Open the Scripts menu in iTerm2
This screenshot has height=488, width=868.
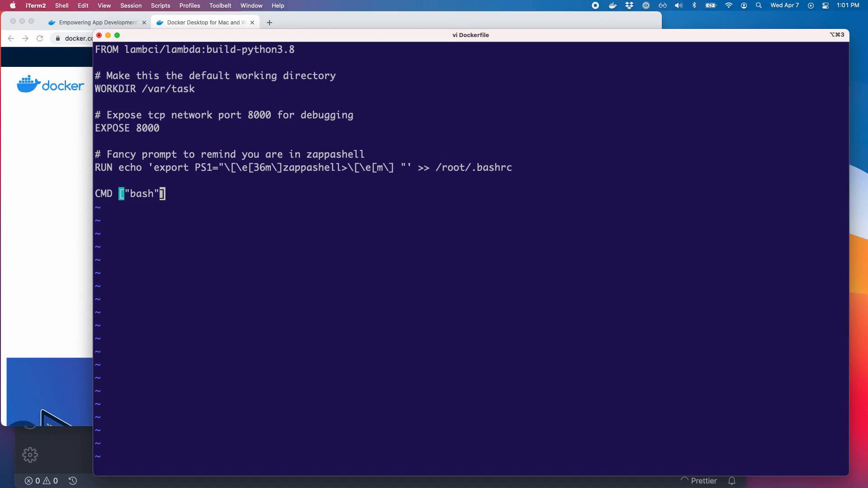tap(160, 5)
